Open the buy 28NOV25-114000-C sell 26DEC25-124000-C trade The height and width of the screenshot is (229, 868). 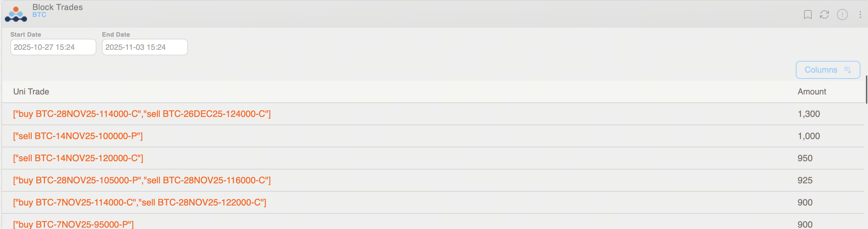[x=142, y=114]
